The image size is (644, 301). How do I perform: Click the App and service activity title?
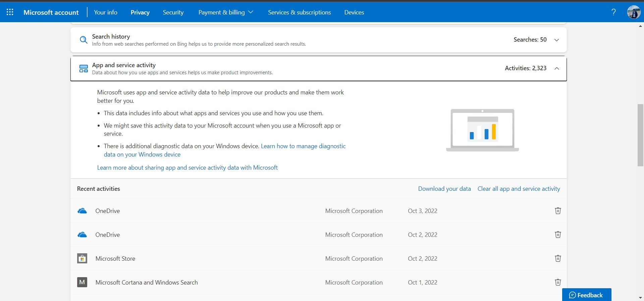[x=124, y=65]
